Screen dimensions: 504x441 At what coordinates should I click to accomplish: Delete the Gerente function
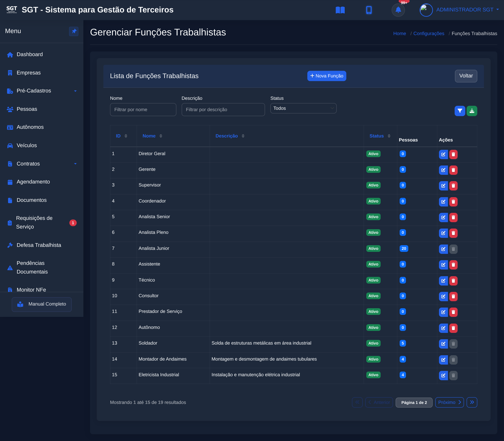453,170
